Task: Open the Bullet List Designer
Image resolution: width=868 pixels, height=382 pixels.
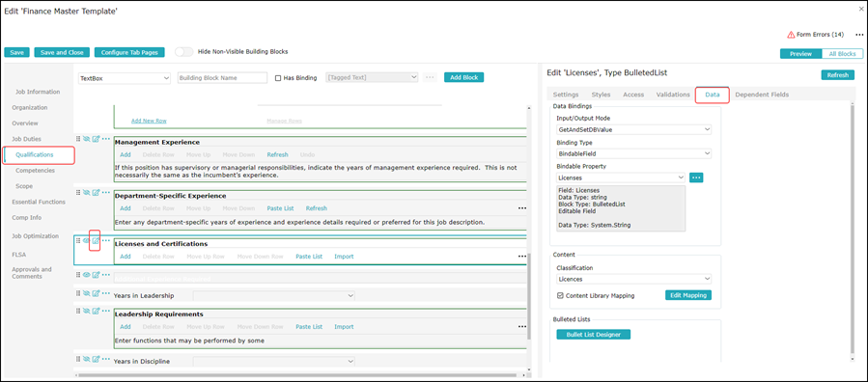Action: tap(594, 335)
